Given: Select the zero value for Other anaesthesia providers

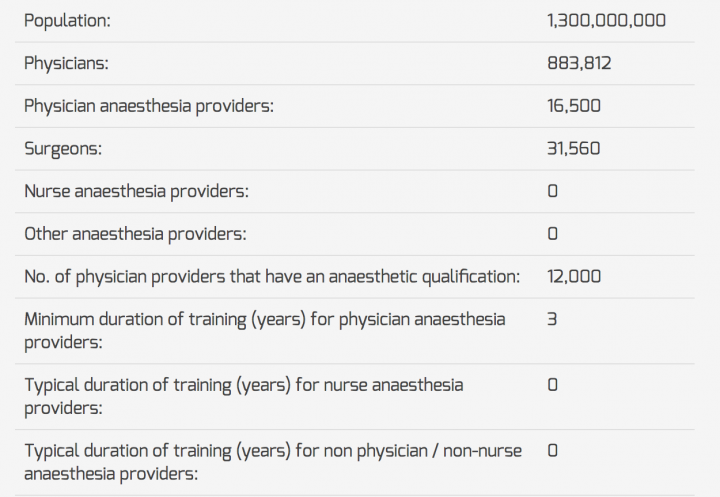Looking at the screenshot, I should pyautogui.click(x=553, y=234).
